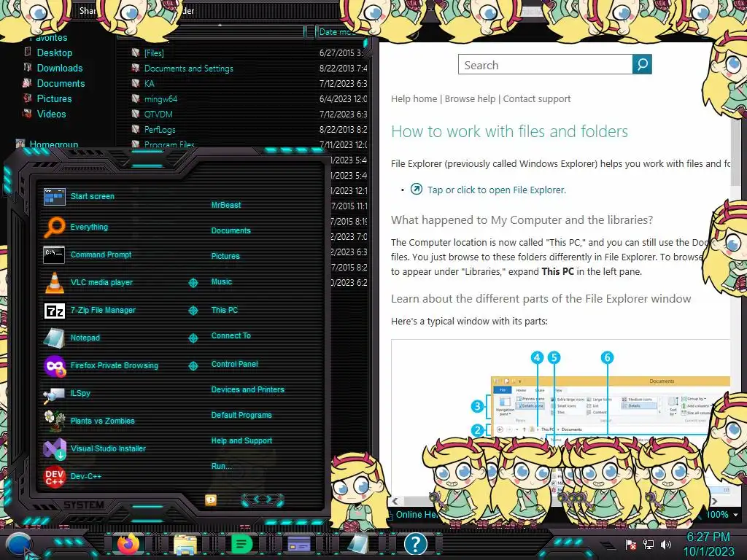Open Help and Support from start menu
This screenshot has height=560, width=747.
tap(241, 441)
